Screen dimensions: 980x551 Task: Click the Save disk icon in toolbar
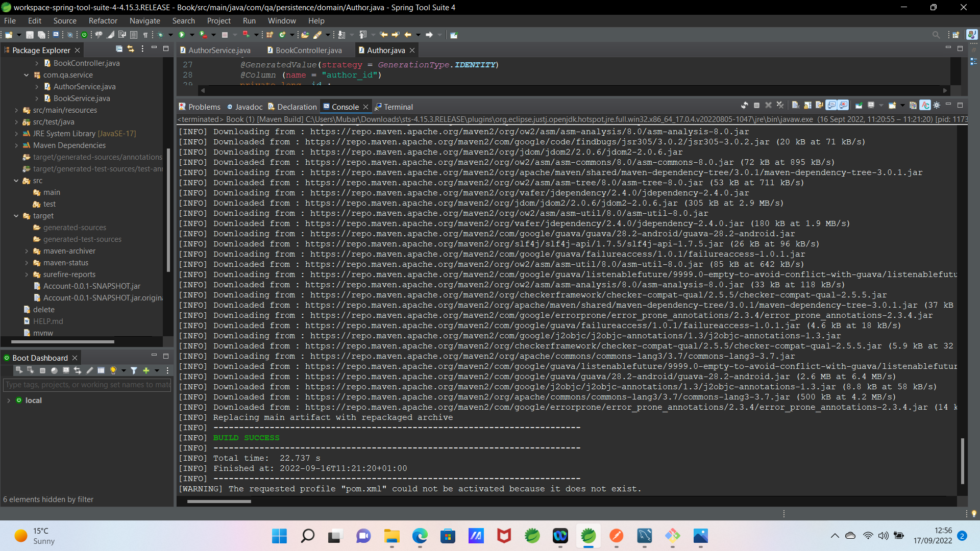coord(30,35)
